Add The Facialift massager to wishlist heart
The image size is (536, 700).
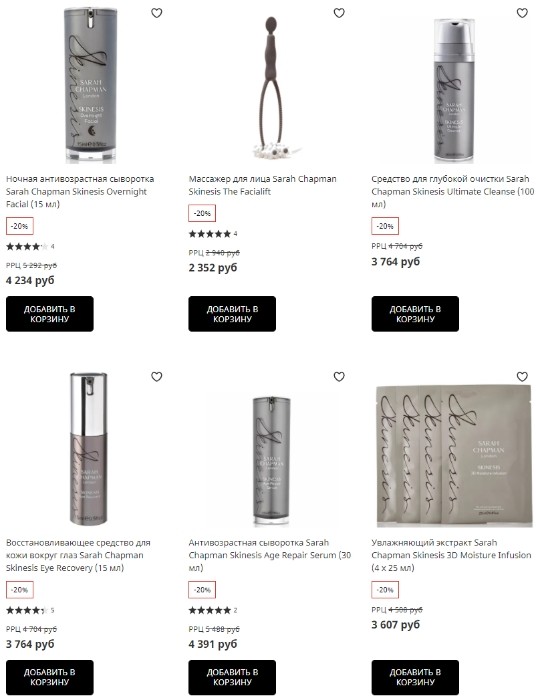(339, 13)
